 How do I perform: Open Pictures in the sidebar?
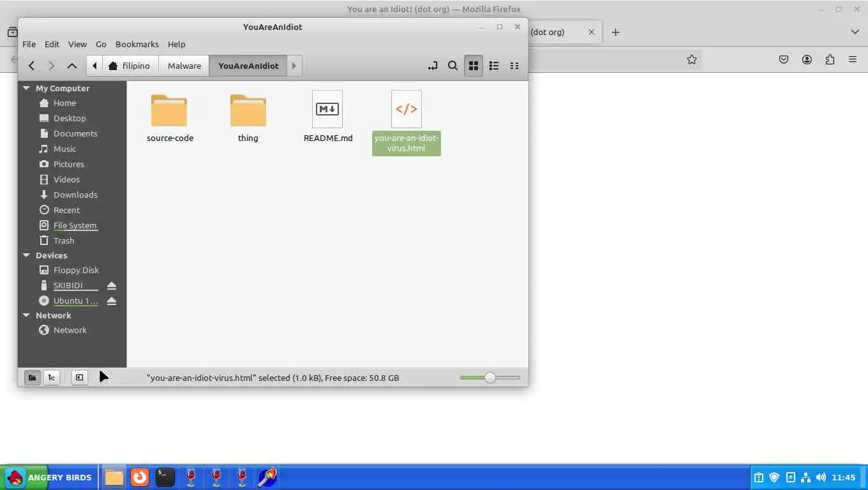[68, 164]
